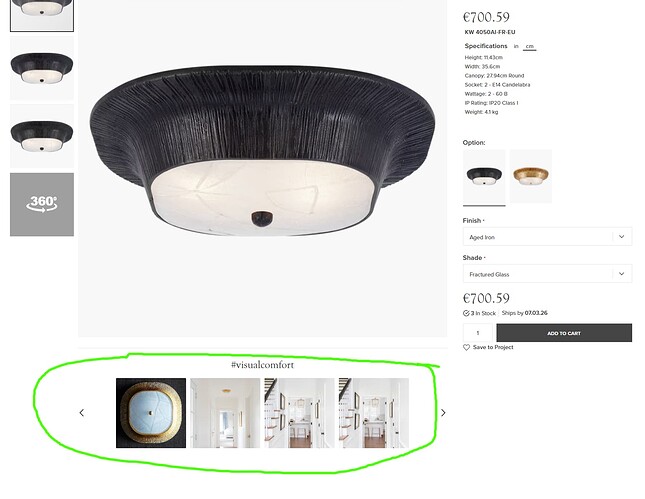Click the Save to Project link
Viewport: 645px width, 499px height.
click(493, 348)
